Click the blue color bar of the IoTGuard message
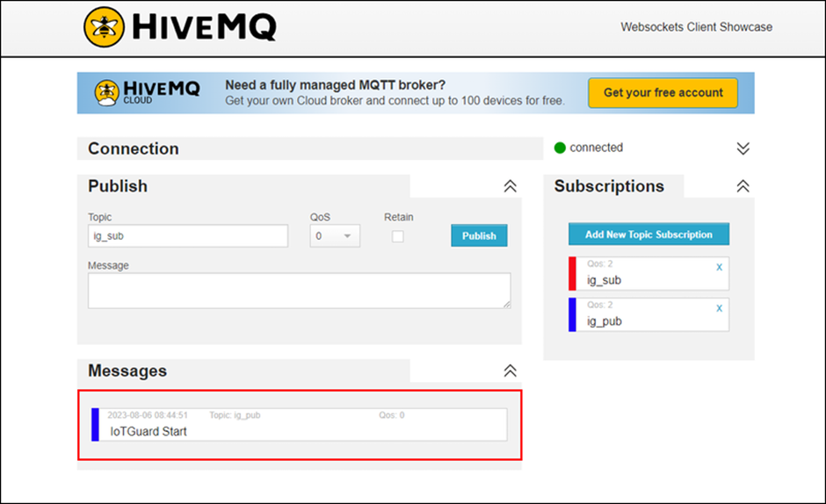 96,424
